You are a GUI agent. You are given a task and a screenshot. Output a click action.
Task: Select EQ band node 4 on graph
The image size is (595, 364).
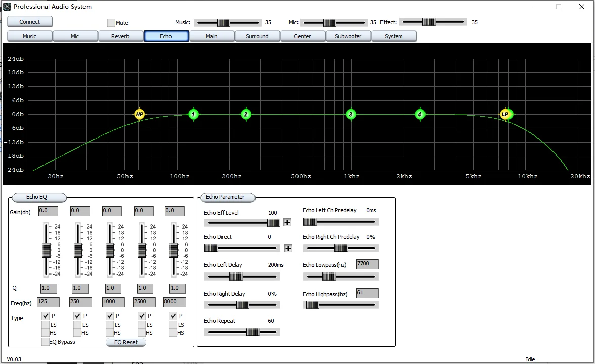[x=420, y=115]
